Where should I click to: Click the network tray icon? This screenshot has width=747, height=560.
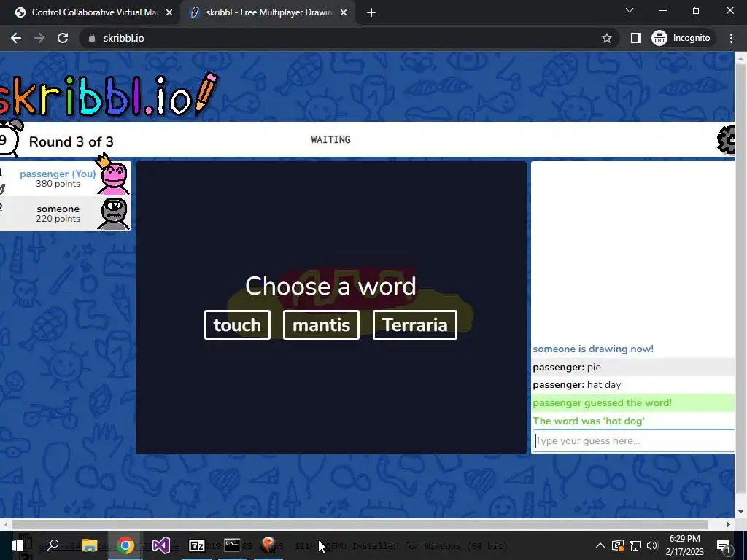[635, 545]
